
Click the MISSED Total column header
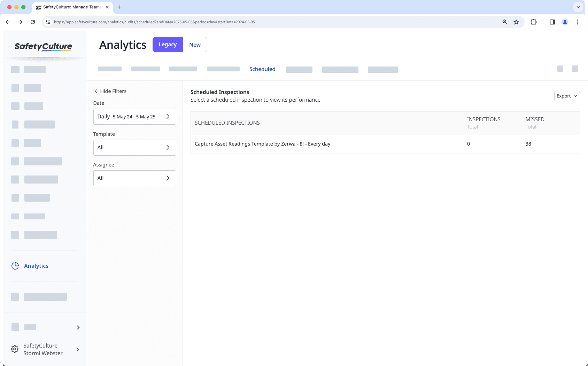pos(535,123)
